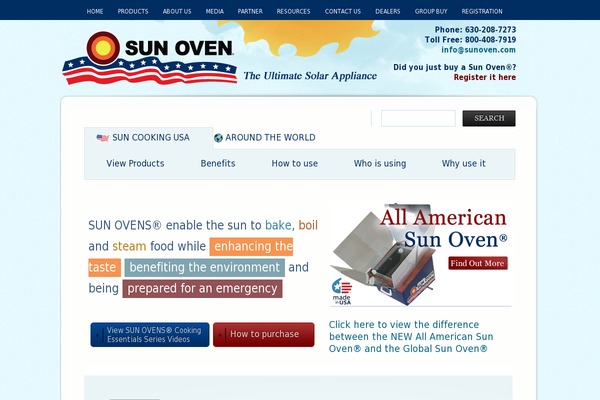This screenshot has width=600, height=400.
Task: Click the 'benefiting the environment' highlighted phrase
Action: point(205,268)
